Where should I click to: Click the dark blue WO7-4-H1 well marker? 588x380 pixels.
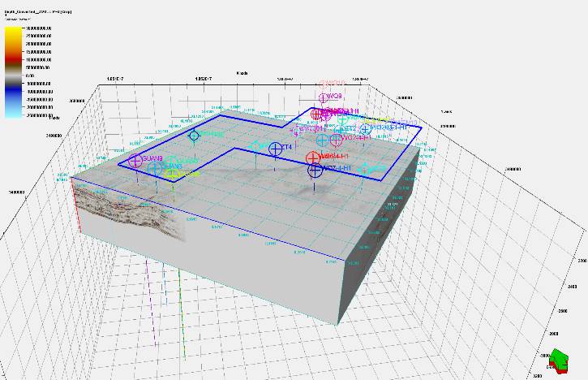click(x=315, y=170)
